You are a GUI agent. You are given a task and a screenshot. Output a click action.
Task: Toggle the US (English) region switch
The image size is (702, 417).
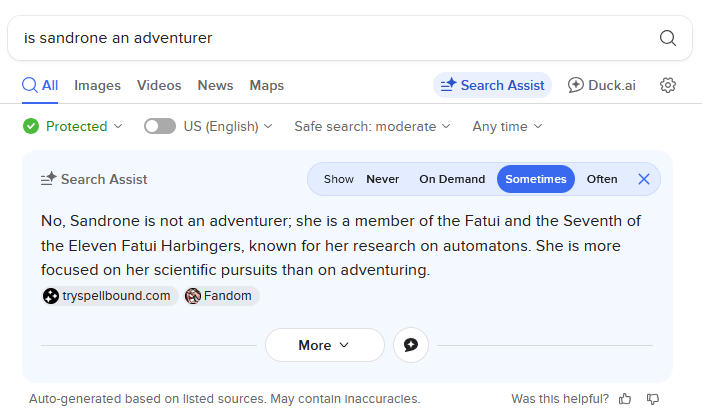click(x=160, y=126)
